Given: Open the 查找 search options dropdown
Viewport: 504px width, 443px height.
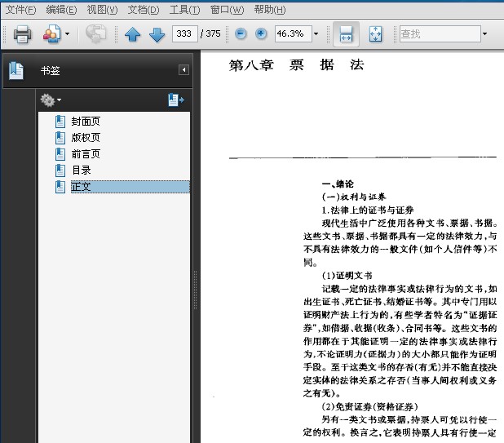Looking at the screenshot, I should point(484,33).
